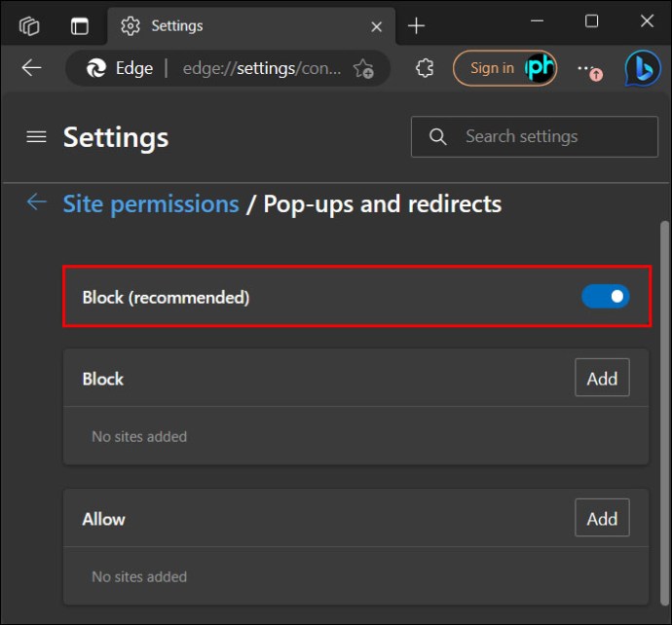This screenshot has height=625, width=672.
Task: Go back with browser back arrow
Action: coord(31,68)
